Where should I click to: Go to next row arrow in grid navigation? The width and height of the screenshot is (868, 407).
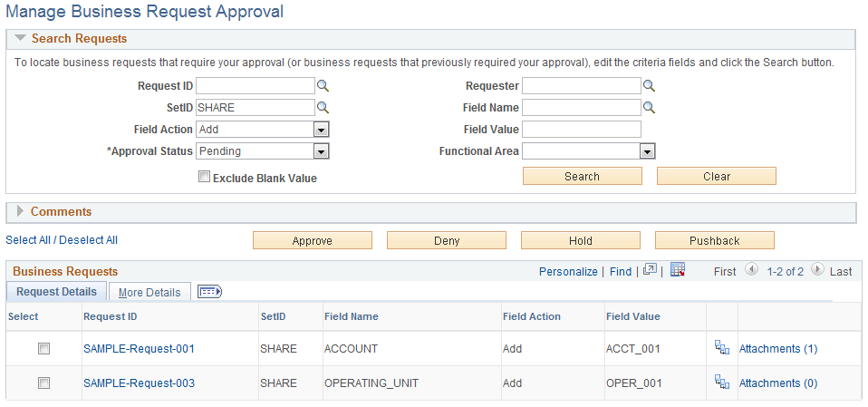pos(817,270)
